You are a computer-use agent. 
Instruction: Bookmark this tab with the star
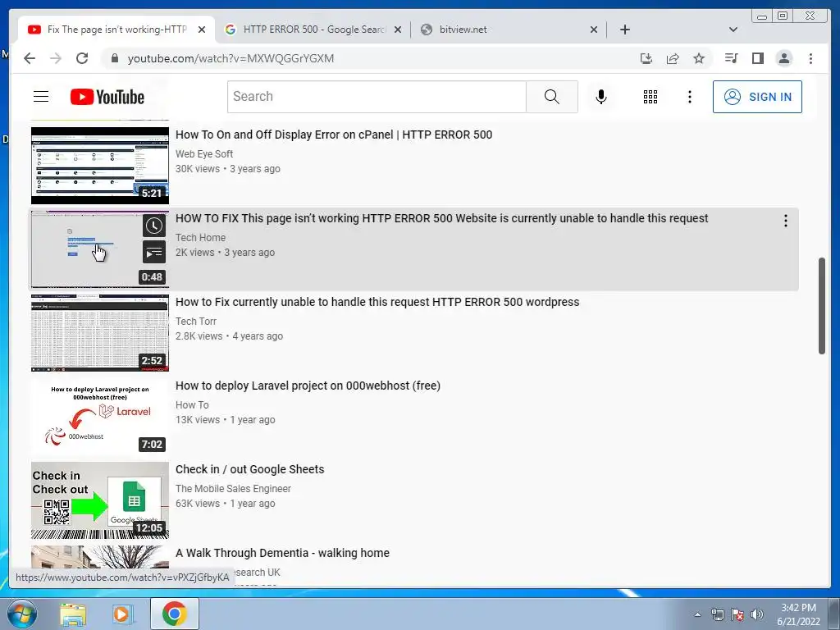tap(699, 58)
